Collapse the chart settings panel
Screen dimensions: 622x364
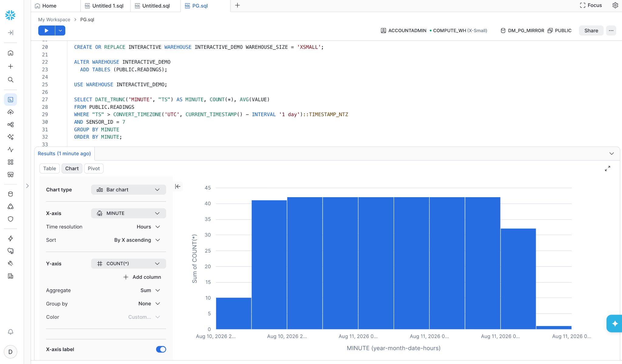178,187
